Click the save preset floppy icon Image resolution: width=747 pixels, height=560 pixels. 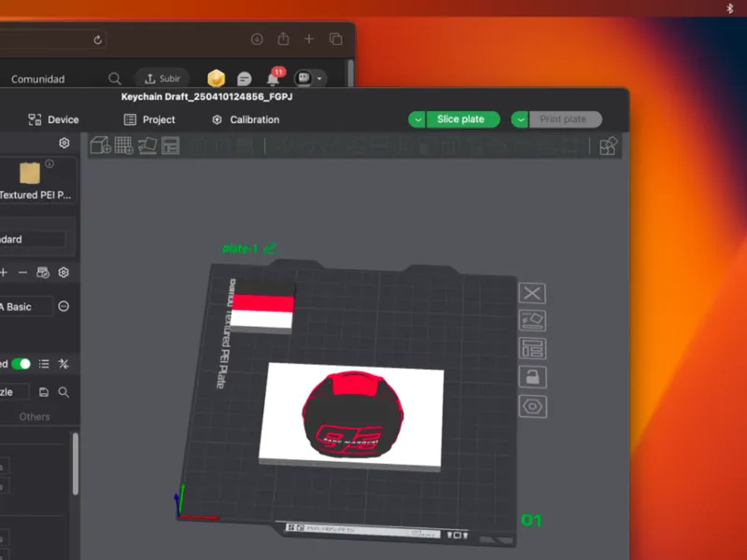coord(44,392)
